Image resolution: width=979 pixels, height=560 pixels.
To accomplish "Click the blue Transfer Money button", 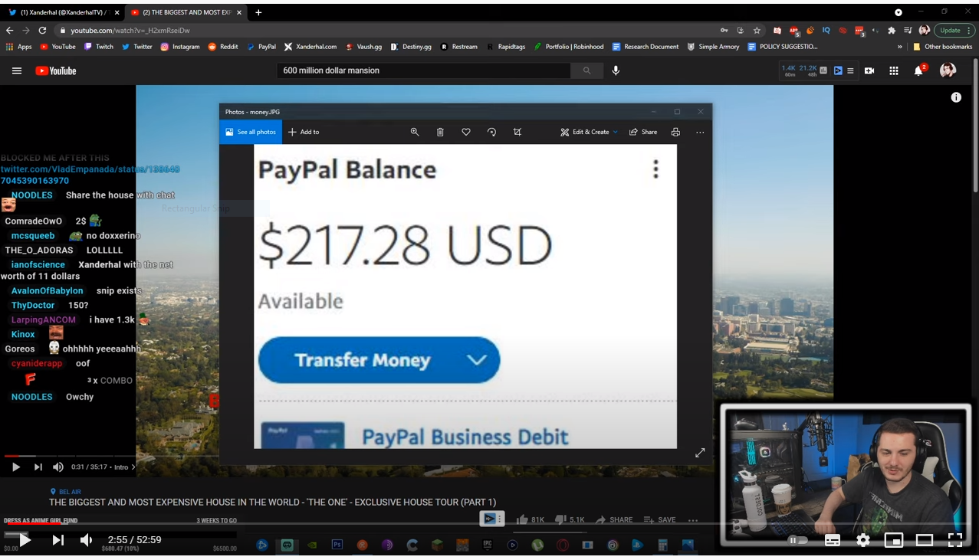I will coord(379,360).
